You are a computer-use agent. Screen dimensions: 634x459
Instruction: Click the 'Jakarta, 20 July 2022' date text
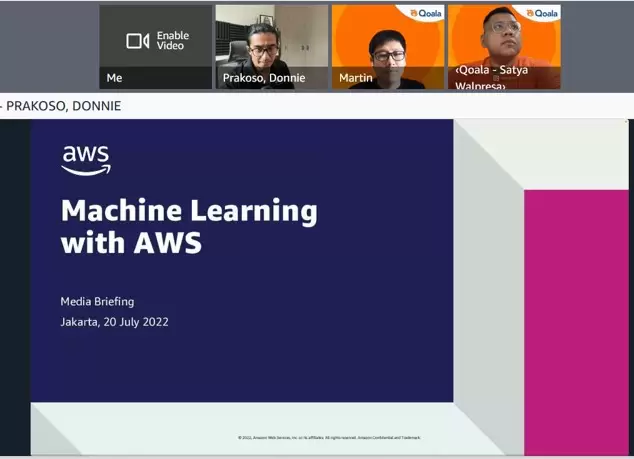click(x=114, y=322)
